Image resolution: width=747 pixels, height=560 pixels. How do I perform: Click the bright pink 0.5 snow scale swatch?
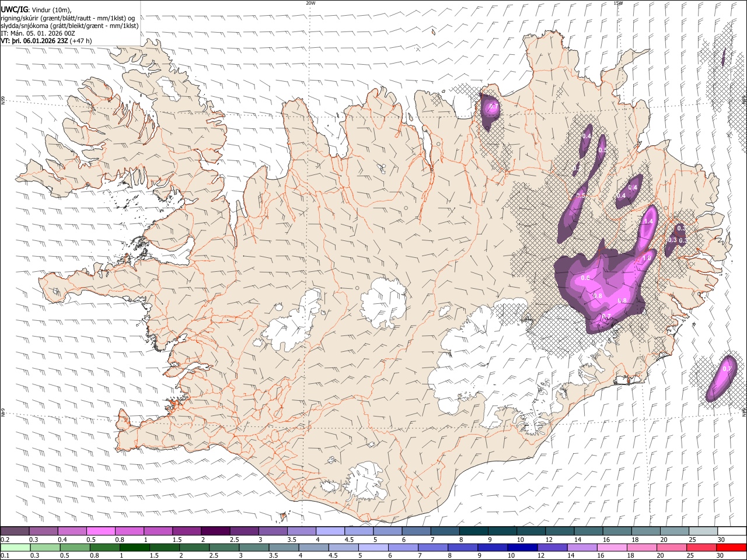pyautogui.click(x=100, y=531)
